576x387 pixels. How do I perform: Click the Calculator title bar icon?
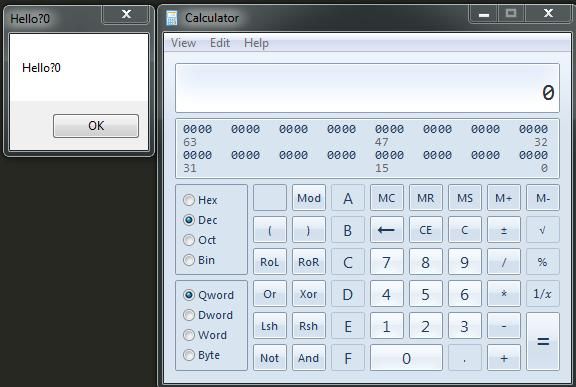point(172,18)
